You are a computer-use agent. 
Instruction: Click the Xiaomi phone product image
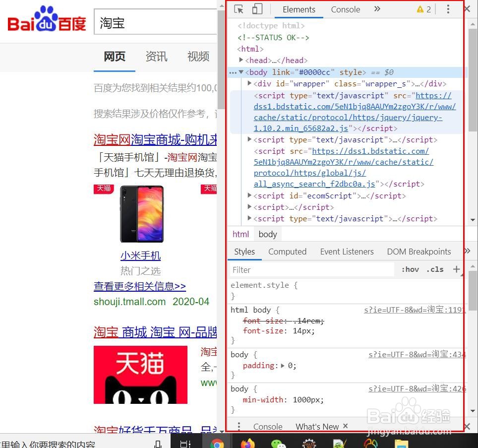tap(142, 213)
